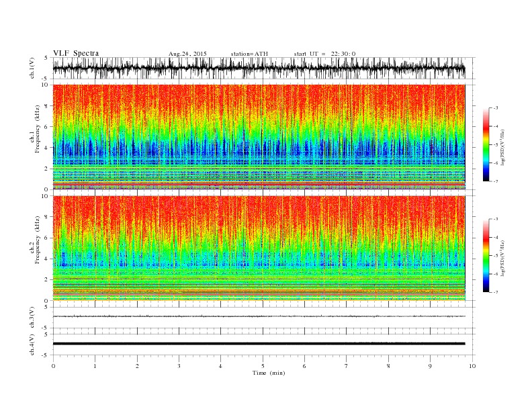Click the ch.2 spectrogram color bar
Image resolution: width=532 pixels, height=411 pixels.
click(486, 256)
